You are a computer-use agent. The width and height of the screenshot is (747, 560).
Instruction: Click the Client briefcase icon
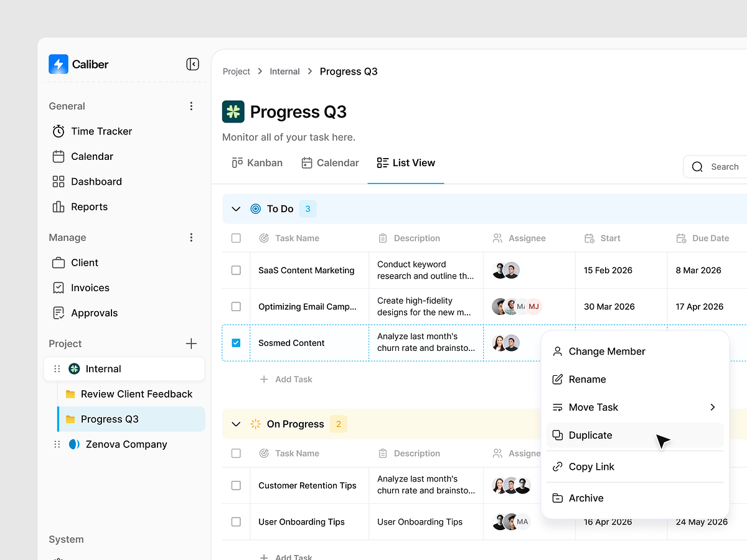coord(59,263)
